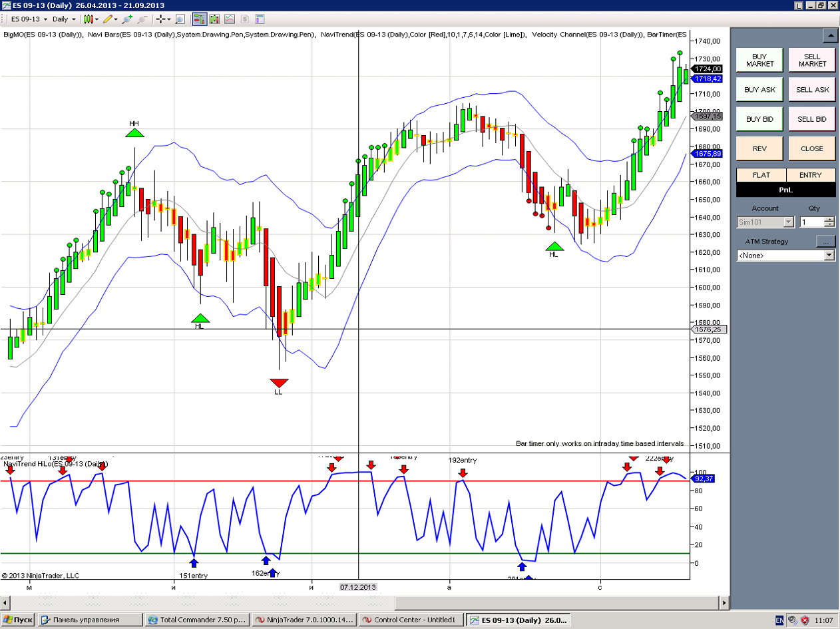Click the BUY MARKET button
Image resolution: width=840 pixels, height=629 pixels.
coord(759,61)
